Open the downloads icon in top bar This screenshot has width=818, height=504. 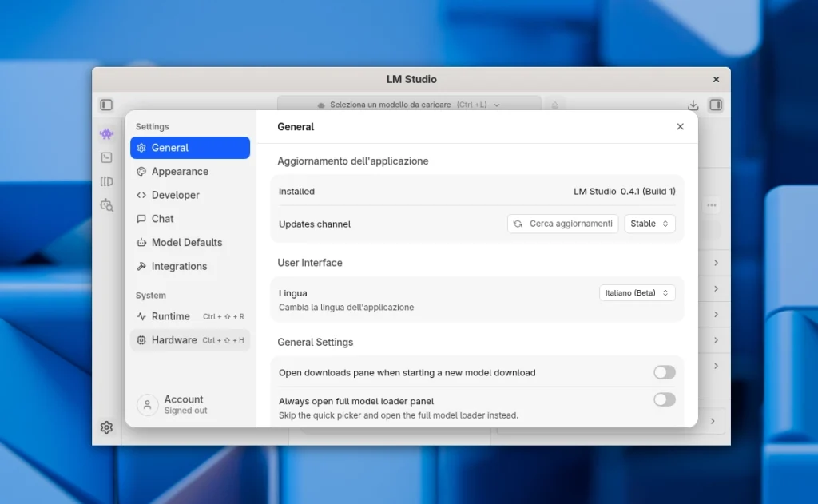pyautogui.click(x=693, y=105)
